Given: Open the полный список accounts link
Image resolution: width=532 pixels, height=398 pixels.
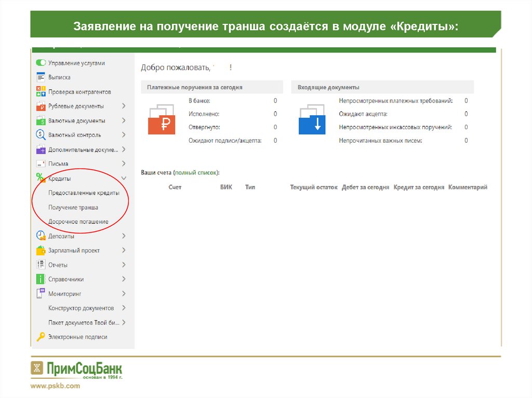Looking at the screenshot, I should (195, 172).
